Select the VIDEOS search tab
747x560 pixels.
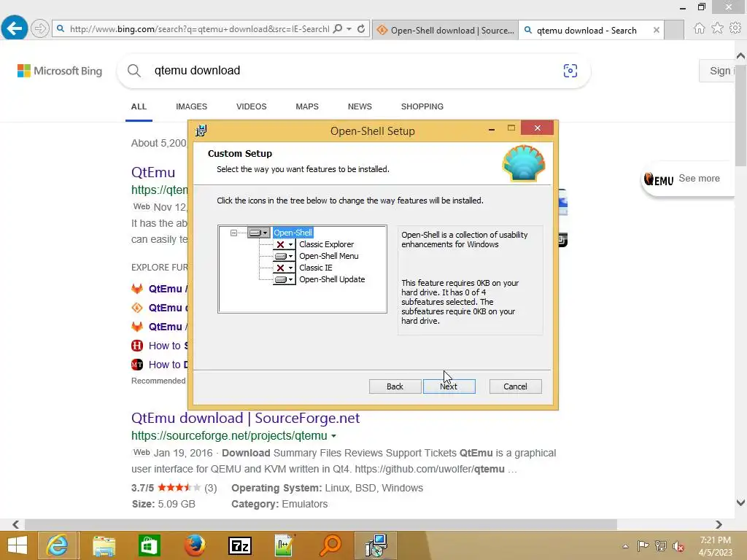pyautogui.click(x=252, y=106)
